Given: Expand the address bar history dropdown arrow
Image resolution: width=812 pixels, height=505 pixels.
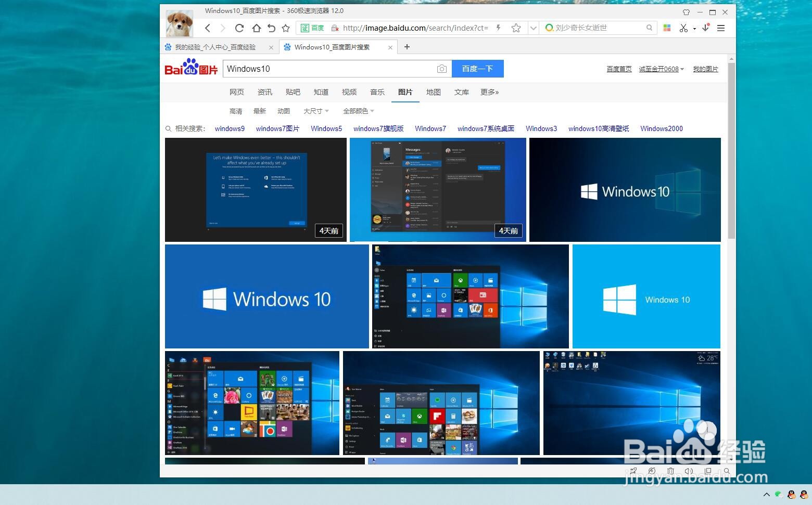Looking at the screenshot, I should click(x=533, y=28).
